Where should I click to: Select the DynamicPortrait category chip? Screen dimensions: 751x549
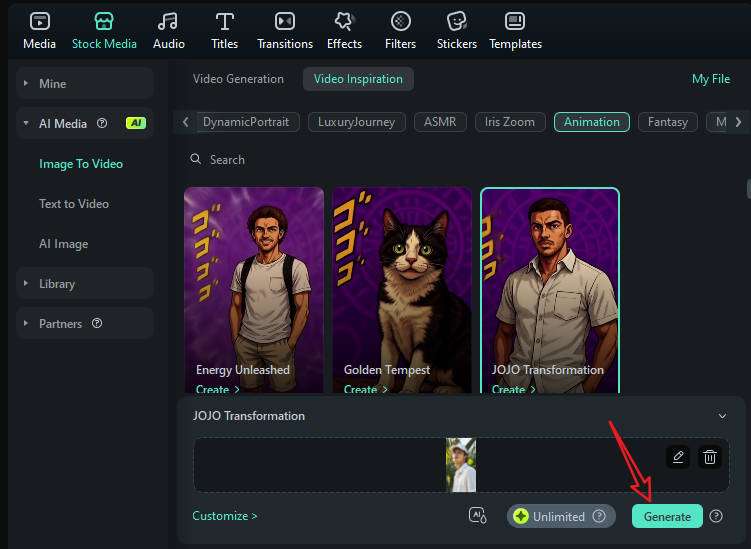pyautogui.click(x=246, y=122)
